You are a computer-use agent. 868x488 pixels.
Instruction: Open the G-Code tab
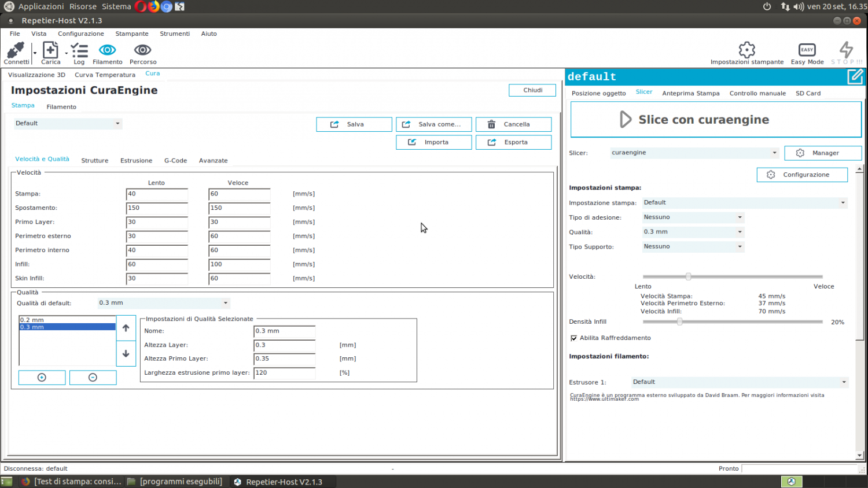pyautogui.click(x=175, y=161)
